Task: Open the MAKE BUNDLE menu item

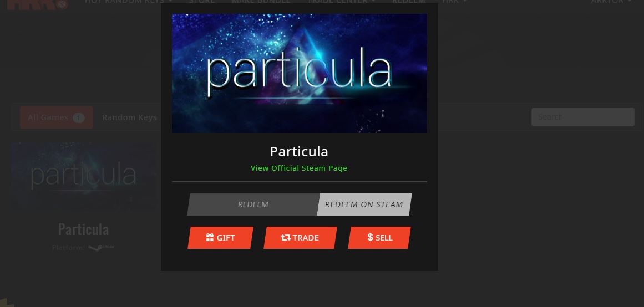Action: (261, 2)
